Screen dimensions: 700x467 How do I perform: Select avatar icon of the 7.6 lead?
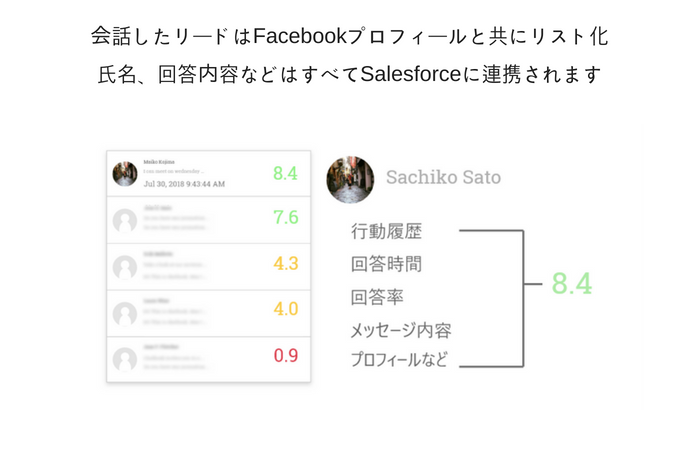point(125,220)
